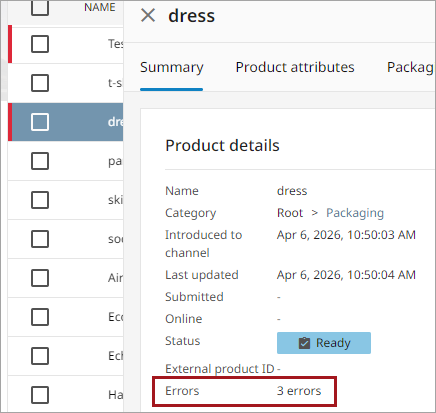Tick the checkbox in the first Tes row
The height and width of the screenshot is (413, 436).
40,44
